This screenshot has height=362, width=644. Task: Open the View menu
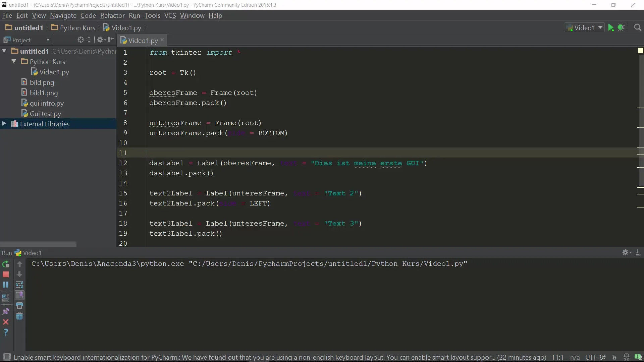[x=39, y=15]
